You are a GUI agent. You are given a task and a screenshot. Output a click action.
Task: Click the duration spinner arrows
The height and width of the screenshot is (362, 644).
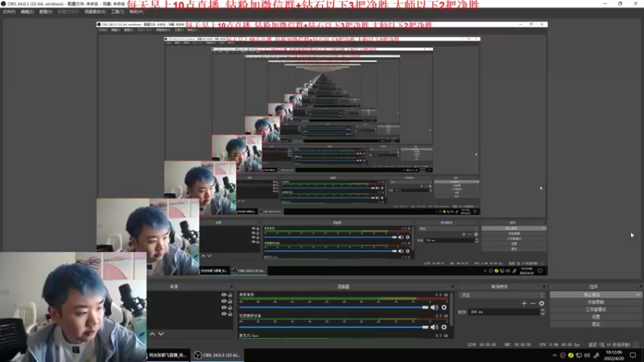(543, 312)
